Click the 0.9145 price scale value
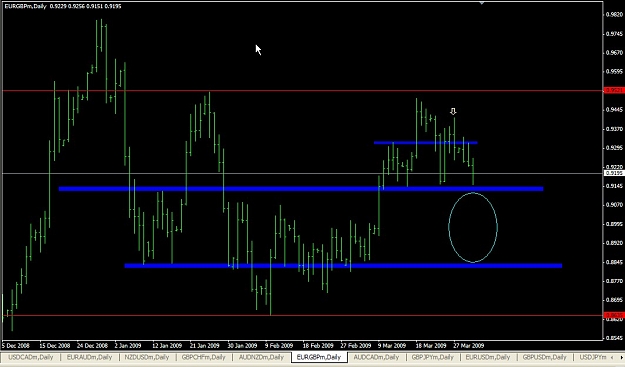The height and width of the screenshot is (367, 625). 614,186
